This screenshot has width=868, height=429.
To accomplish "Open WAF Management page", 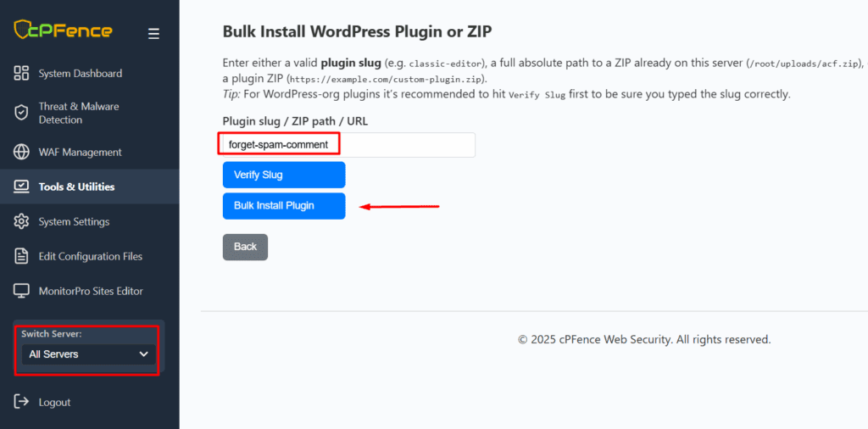I will [80, 153].
